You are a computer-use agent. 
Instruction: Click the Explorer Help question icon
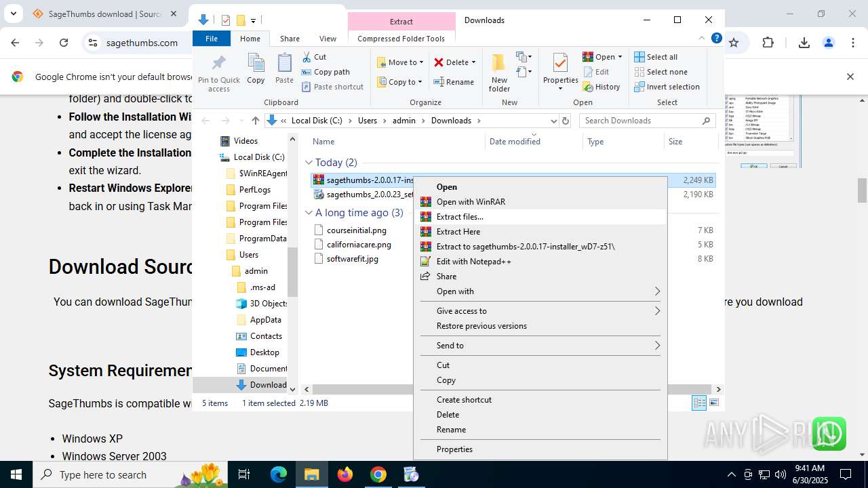point(716,39)
